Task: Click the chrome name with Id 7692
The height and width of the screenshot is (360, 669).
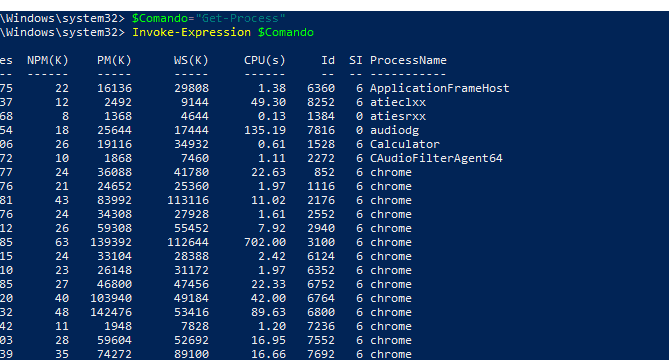Action: 391,354
